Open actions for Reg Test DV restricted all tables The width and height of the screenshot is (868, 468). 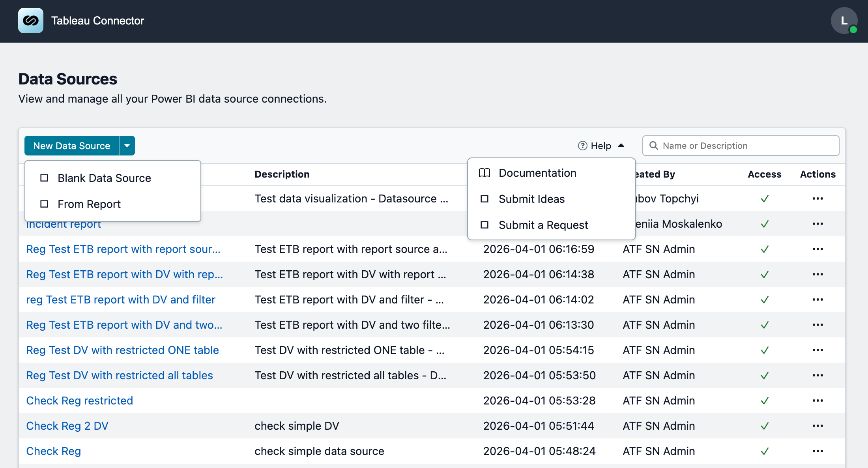pos(817,375)
